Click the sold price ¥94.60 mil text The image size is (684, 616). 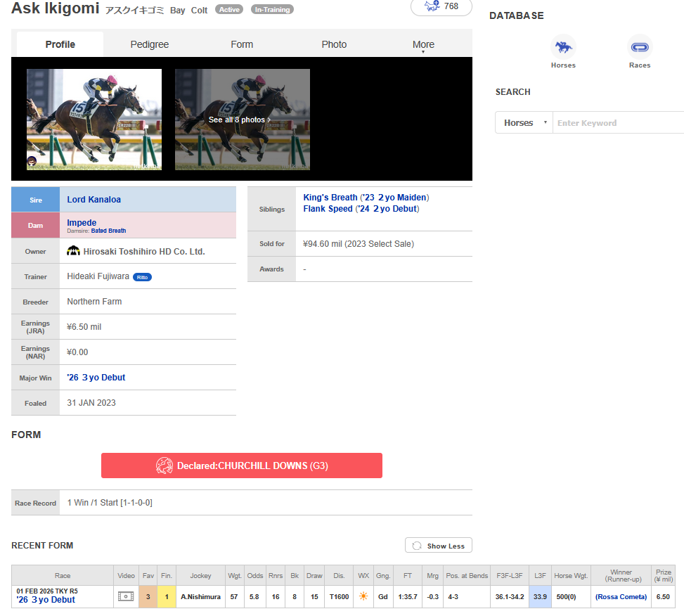tap(359, 244)
